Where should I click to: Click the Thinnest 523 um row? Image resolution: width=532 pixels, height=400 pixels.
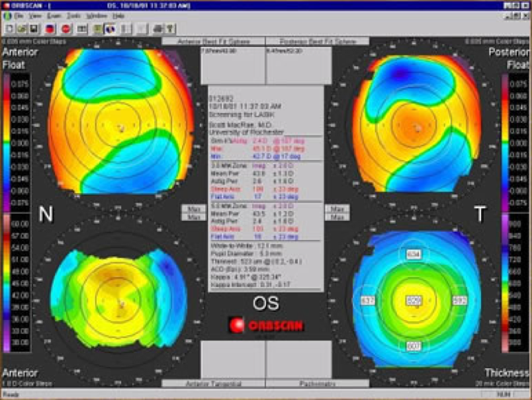256,261
